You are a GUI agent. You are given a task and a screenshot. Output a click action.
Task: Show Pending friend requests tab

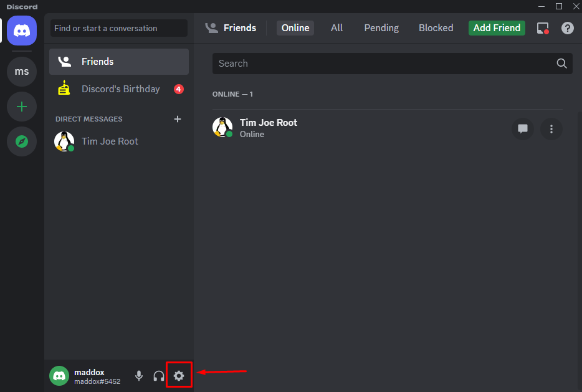[x=381, y=28]
